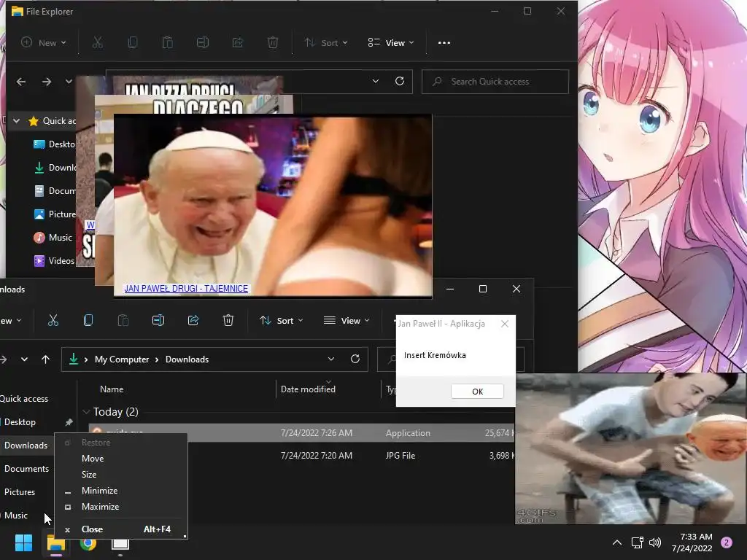The width and height of the screenshot is (747, 560).
Task: Open recent locations dropdown in Downloads window
Action: tap(24, 359)
